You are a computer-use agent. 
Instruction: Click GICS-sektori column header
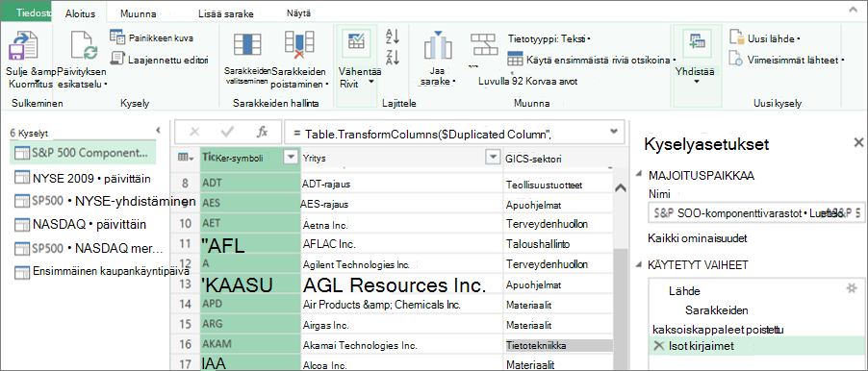558,158
